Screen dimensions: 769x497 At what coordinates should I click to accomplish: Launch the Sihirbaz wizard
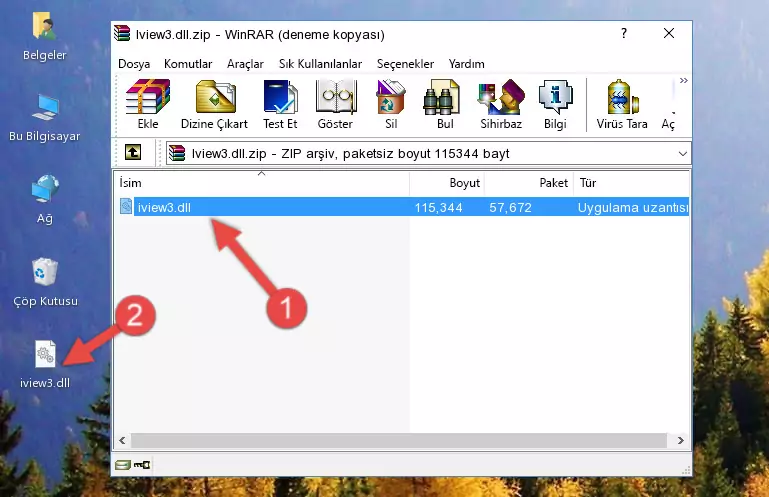[501, 105]
